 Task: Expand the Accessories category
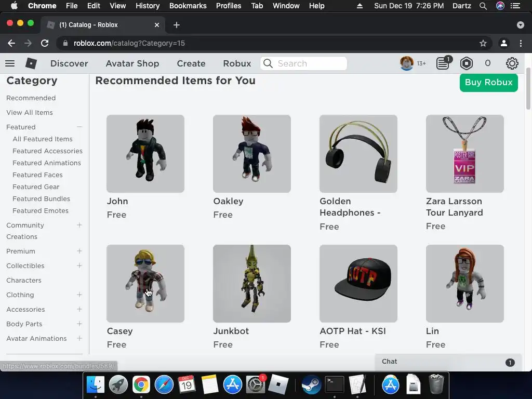[79, 309]
